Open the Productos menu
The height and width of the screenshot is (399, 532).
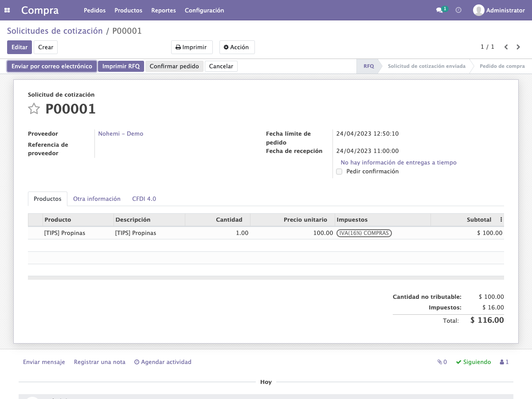click(x=128, y=10)
